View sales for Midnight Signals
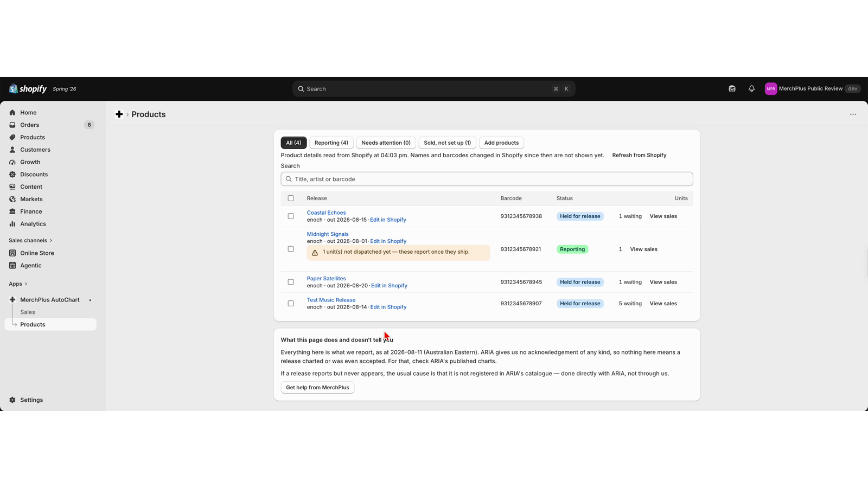Image resolution: width=868 pixels, height=488 pixels. (x=643, y=249)
